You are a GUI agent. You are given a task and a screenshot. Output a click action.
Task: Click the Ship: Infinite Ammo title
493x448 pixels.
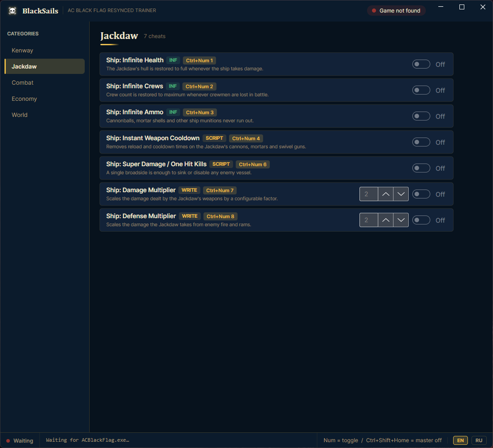(x=134, y=112)
